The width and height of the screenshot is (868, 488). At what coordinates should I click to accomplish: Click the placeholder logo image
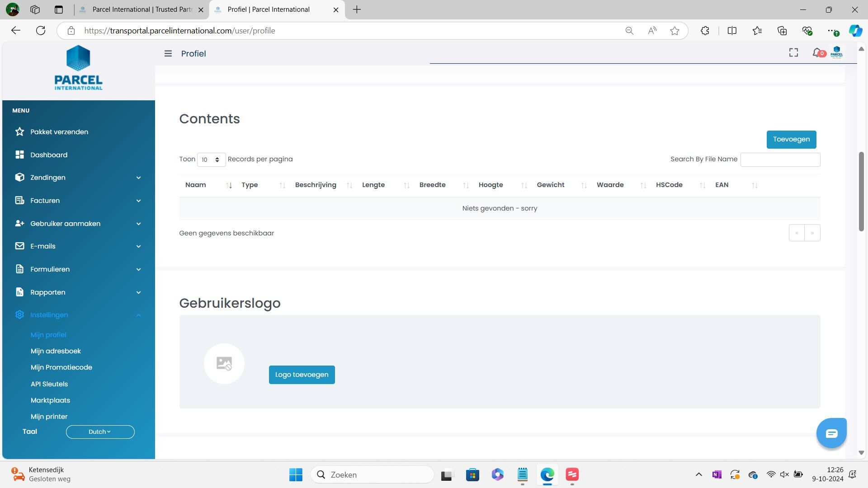224,364
